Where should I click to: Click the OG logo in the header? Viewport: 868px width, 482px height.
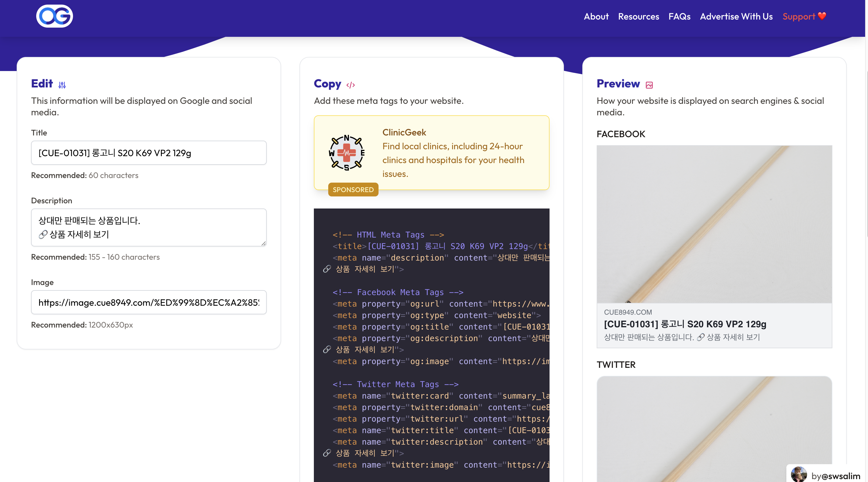tap(54, 16)
